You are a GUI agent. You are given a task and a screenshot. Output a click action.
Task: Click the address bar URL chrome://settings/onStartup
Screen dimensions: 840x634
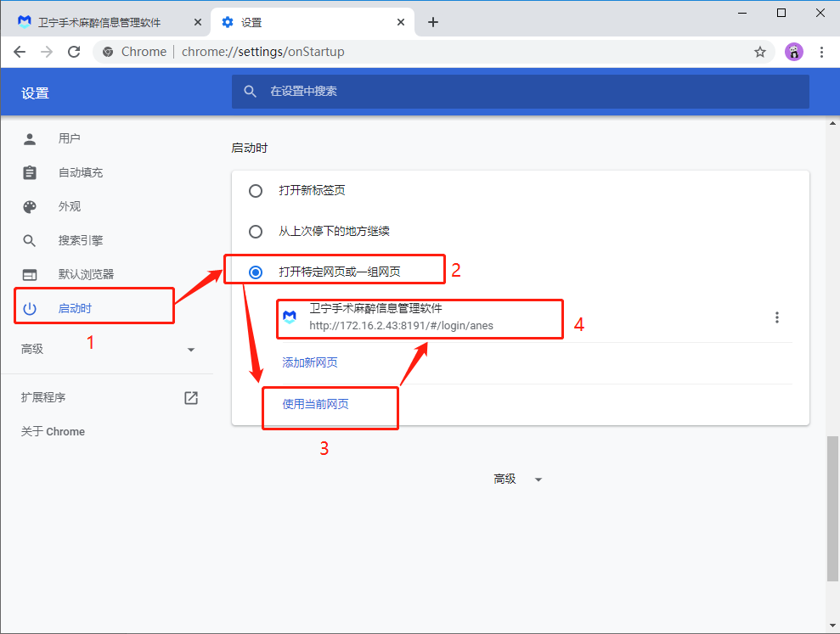(x=262, y=52)
